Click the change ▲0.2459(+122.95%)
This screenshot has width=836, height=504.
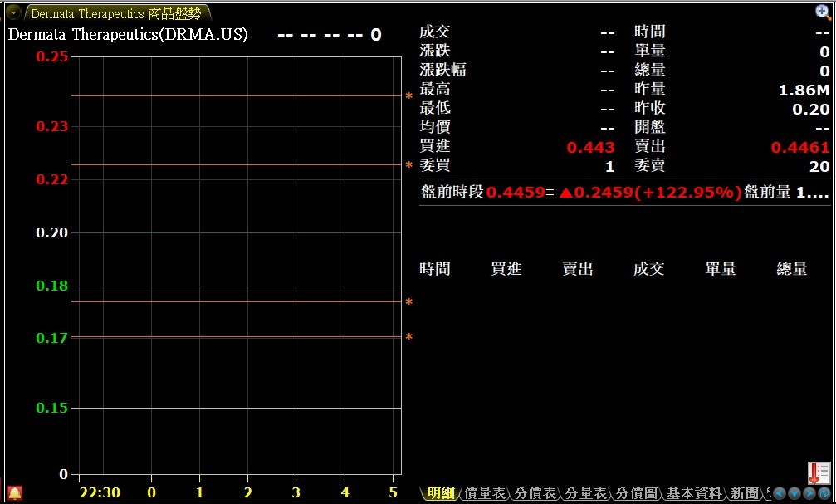click(651, 192)
